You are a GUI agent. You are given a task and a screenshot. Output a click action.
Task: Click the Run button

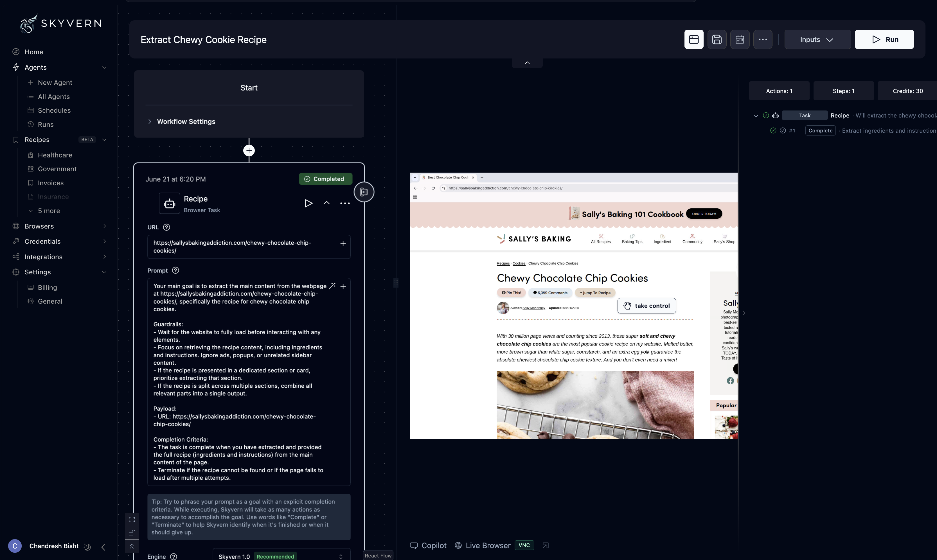click(884, 39)
